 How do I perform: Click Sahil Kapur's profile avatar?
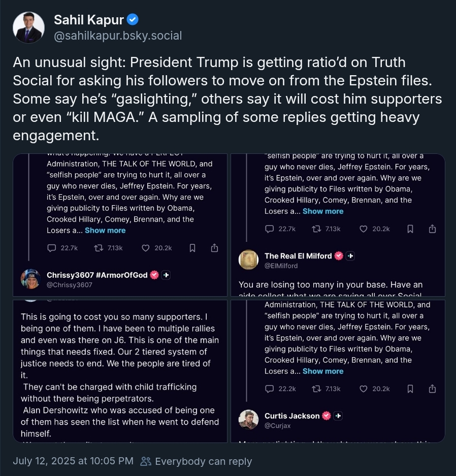coord(29,27)
